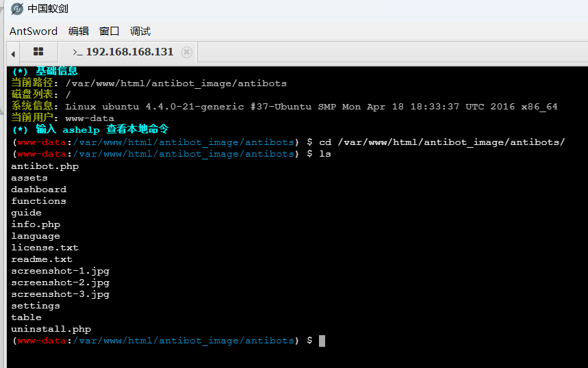Click the 当前路径 path value

[x=176, y=83]
